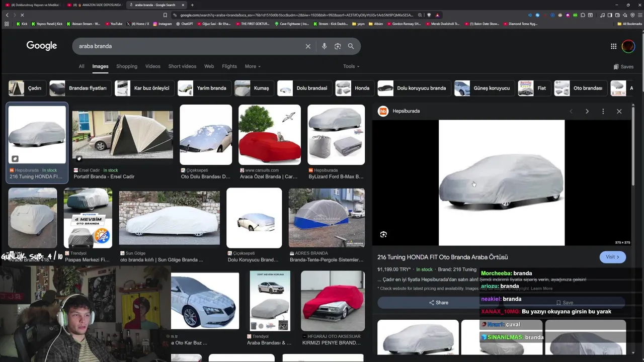Click the browser address bar URL

[x=296, y=15]
